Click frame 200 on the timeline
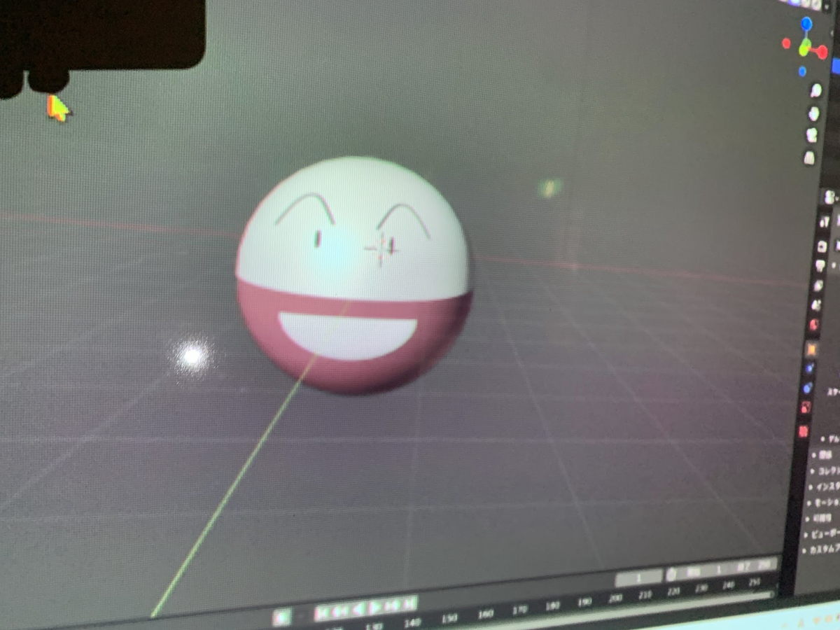840x630 pixels. [615, 598]
